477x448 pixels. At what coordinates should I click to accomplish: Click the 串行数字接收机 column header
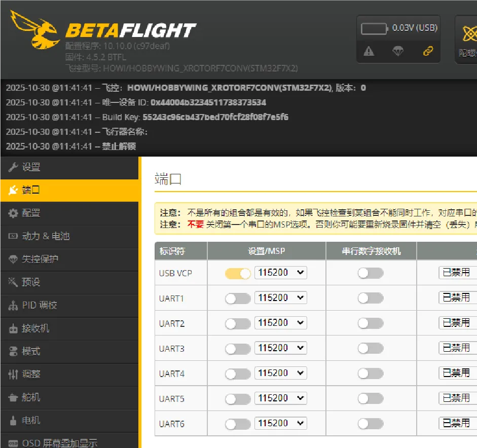pyautogui.click(x=371, y=251)
